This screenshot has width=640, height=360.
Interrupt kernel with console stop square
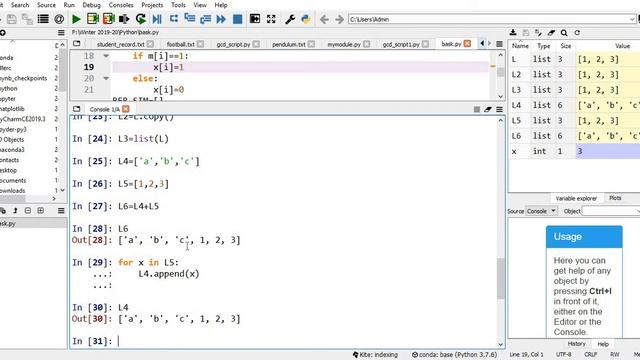click(x=476, y=109)
